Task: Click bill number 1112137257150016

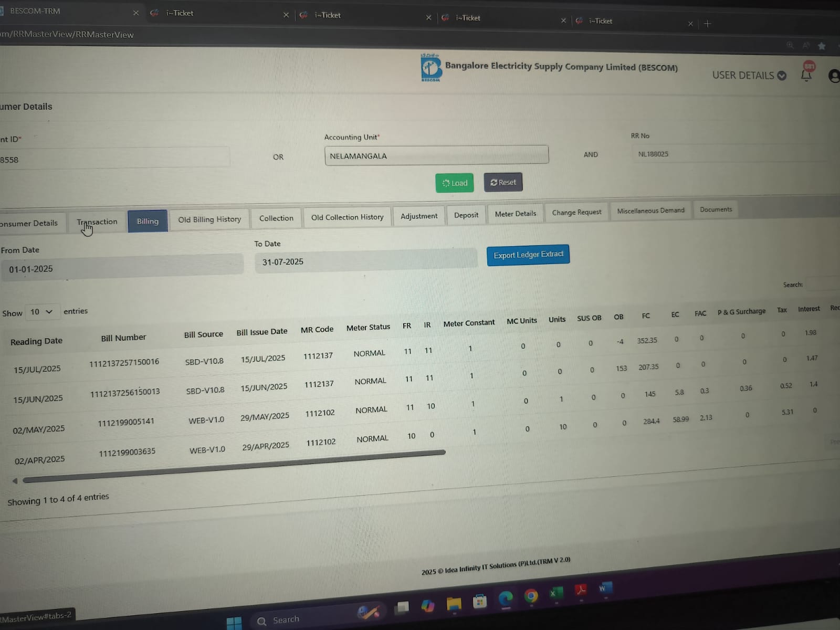Action: point(124,363)
